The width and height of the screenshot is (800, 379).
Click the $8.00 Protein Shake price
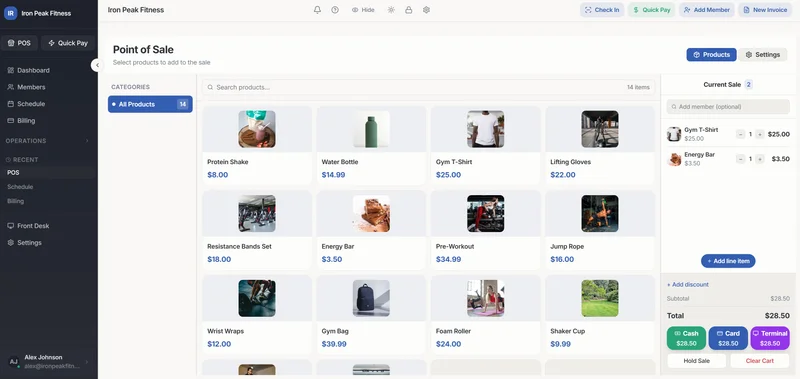pos(217,175)
